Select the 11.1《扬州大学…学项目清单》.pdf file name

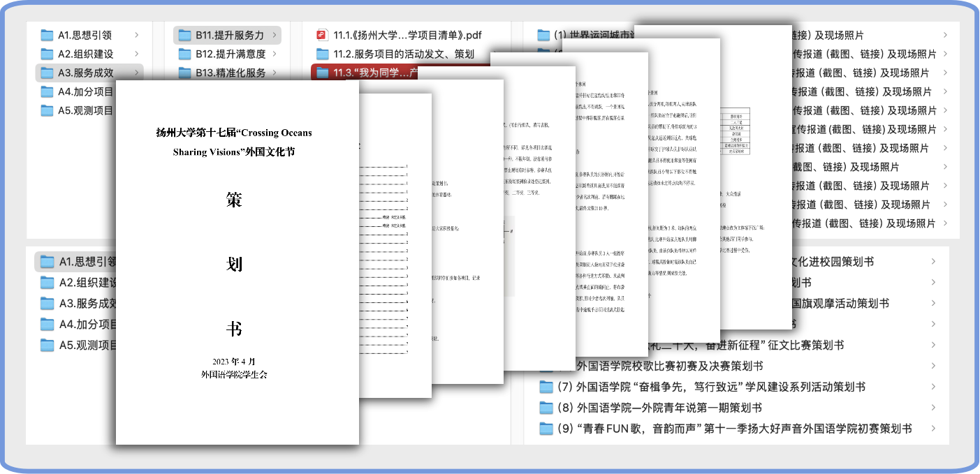pos(408,35)
